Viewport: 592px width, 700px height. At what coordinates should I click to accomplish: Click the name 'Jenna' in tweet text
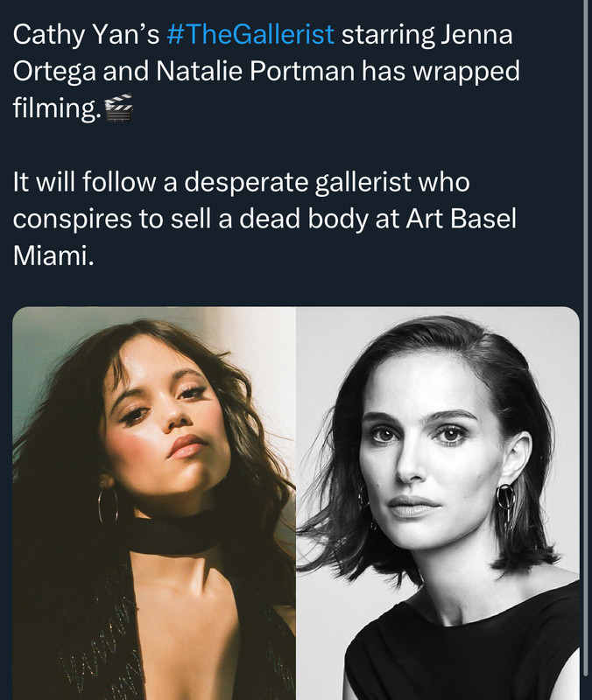(477, 35)
